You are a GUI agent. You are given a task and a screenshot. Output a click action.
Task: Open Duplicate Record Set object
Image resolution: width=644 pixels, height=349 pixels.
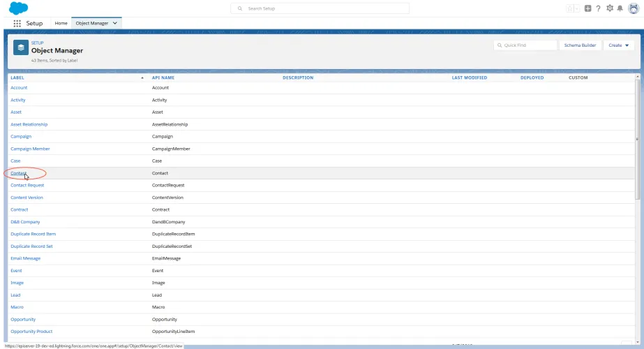click(x=31, y=246)
